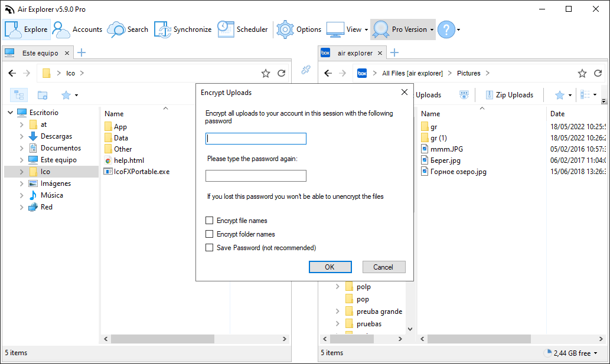Enable the Encrypt file names checkbox
This screenshot has height=364, width=610.
209,220
